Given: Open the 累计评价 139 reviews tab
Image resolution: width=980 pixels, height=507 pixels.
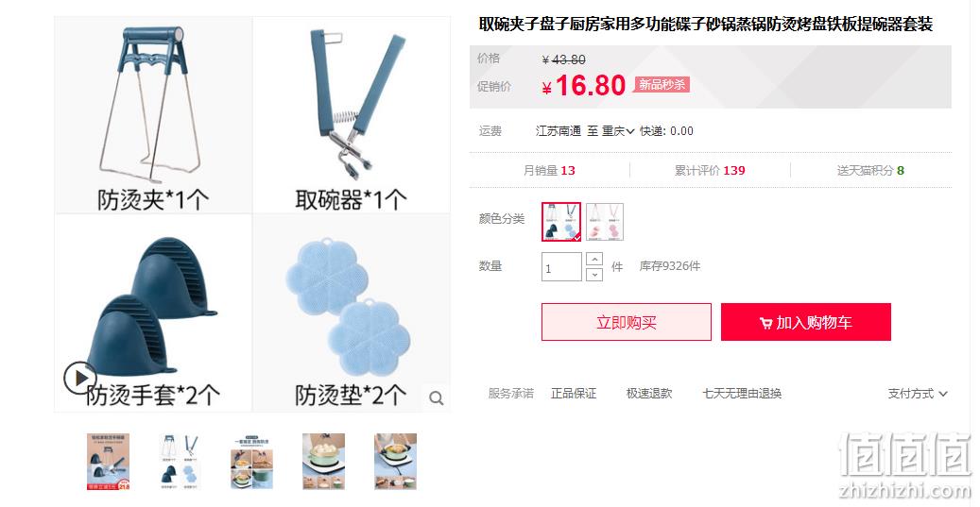Looking at the screenshot, I should (x=710, y=171).
